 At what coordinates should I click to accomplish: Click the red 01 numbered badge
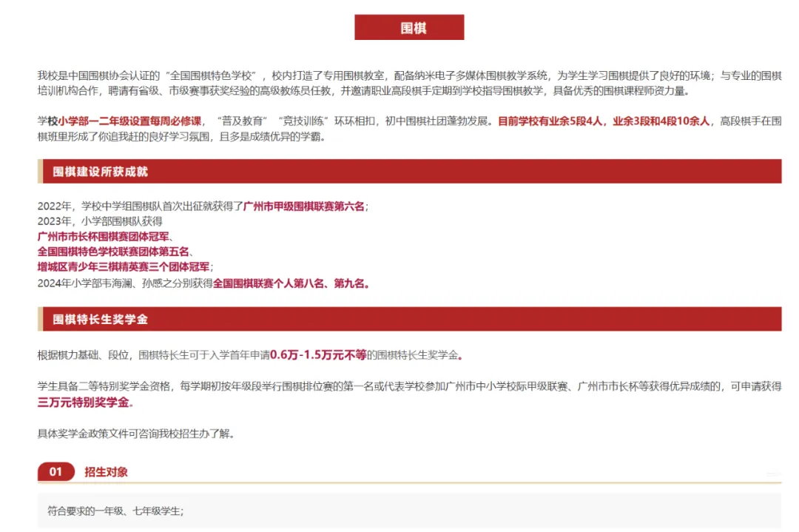(56, 472)
